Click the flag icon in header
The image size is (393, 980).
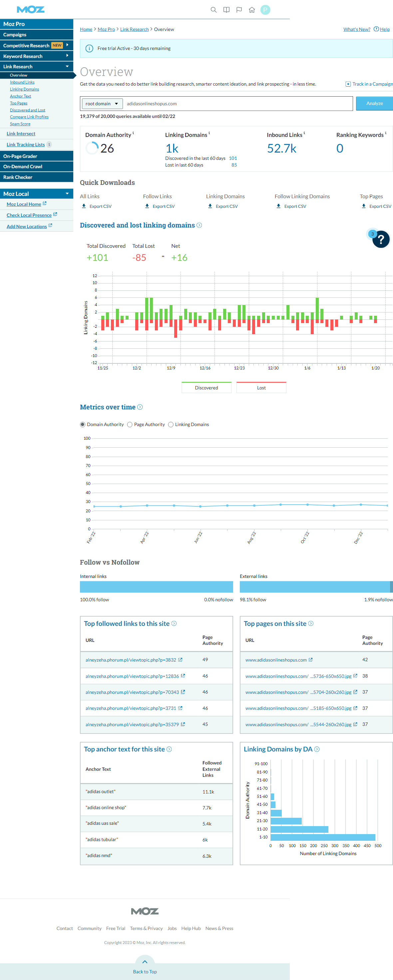pyautogui.click(x=239, y=10)
